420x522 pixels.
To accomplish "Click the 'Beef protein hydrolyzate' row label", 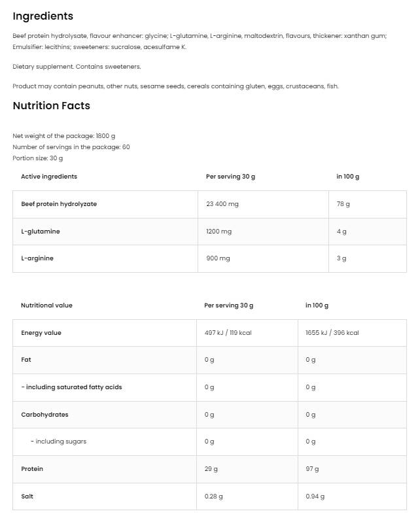I will pos(59,204).
